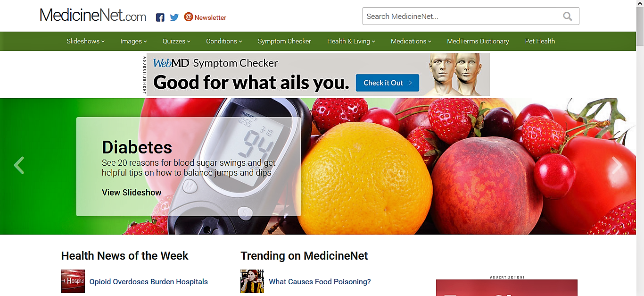The image size is (644, 296).
Task: Open the Symptom Checker menu item
Action: (x=284, y=41)
